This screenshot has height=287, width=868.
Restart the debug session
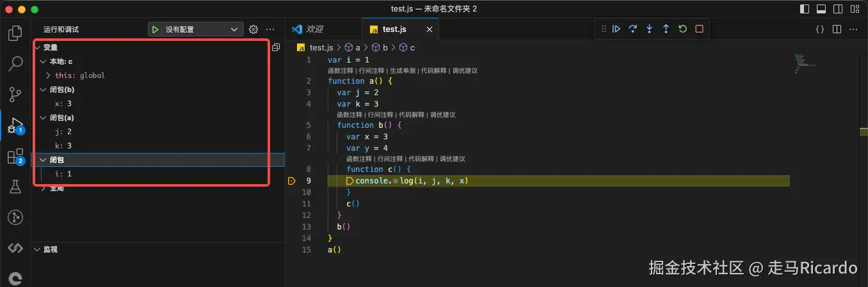(x=682, y=29)
